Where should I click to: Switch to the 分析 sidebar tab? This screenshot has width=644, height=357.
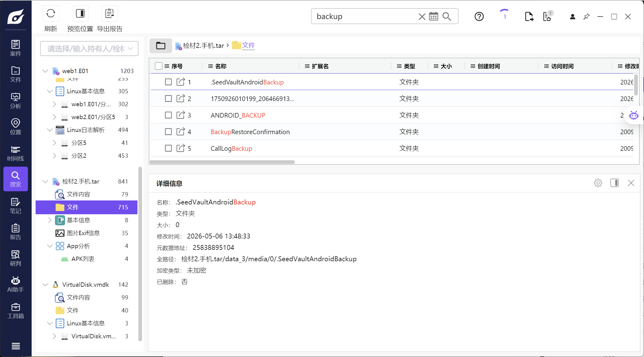16,101
